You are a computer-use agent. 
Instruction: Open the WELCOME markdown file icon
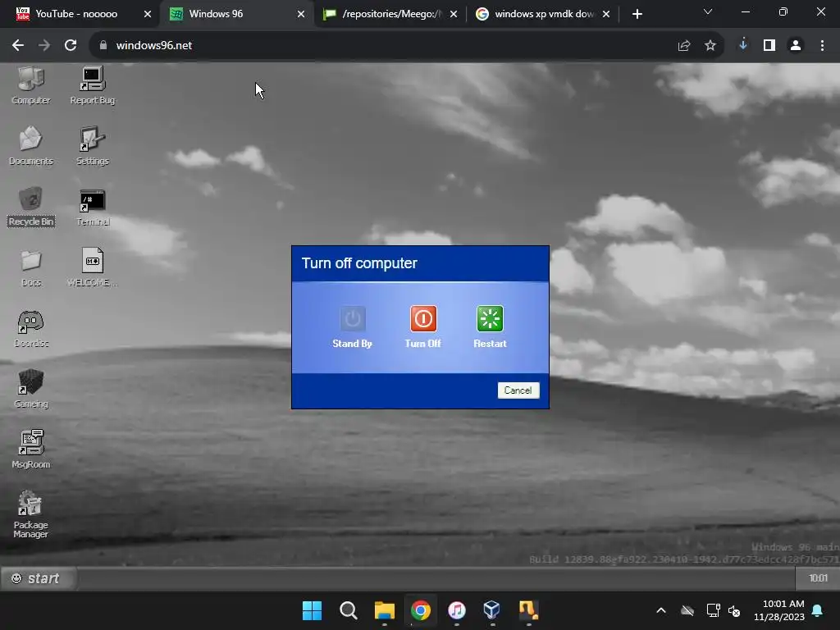click(x=92, y=268)
